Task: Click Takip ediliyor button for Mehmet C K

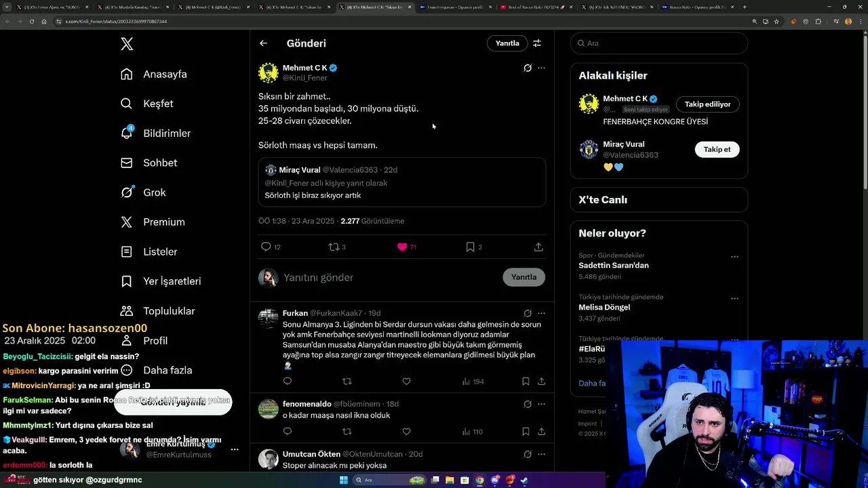Action: pos(707,104)
